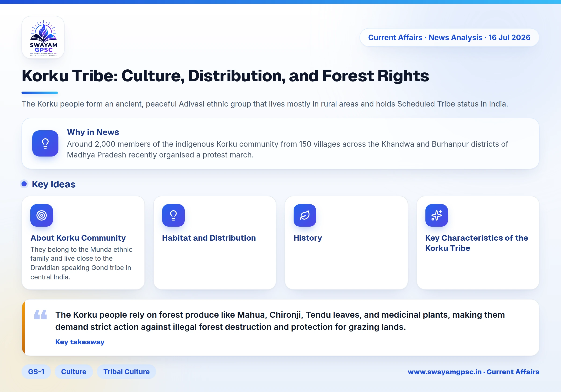The width and height of the screenshot is (561, 392).
Task: Click the Swayam GPSC logo
Action: (43, 37)
